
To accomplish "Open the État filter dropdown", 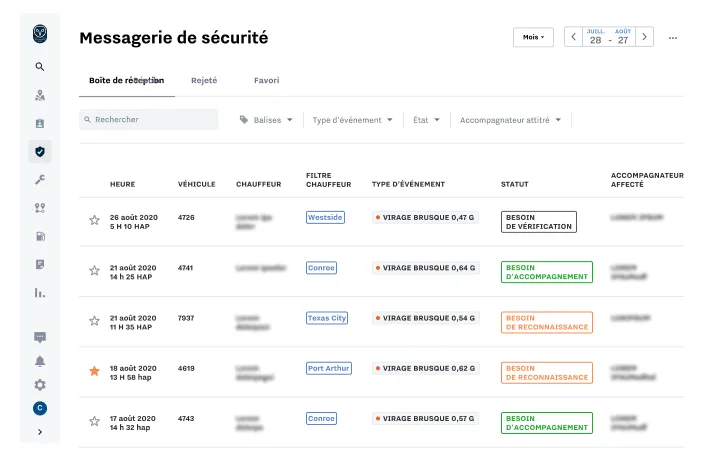I will coord(426,120).
